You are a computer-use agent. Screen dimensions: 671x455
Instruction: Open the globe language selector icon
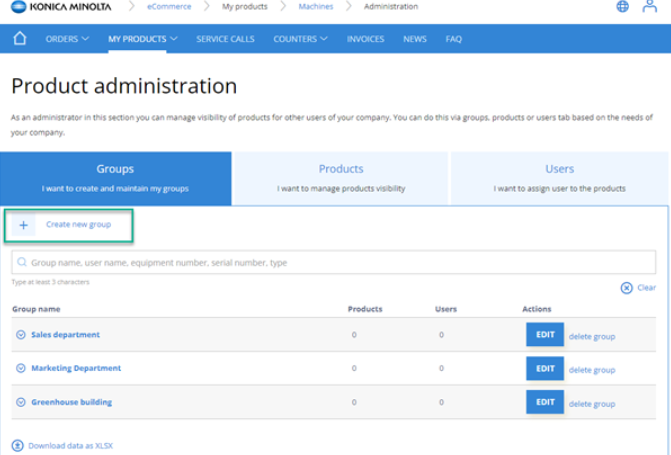[x=622, y=6]
